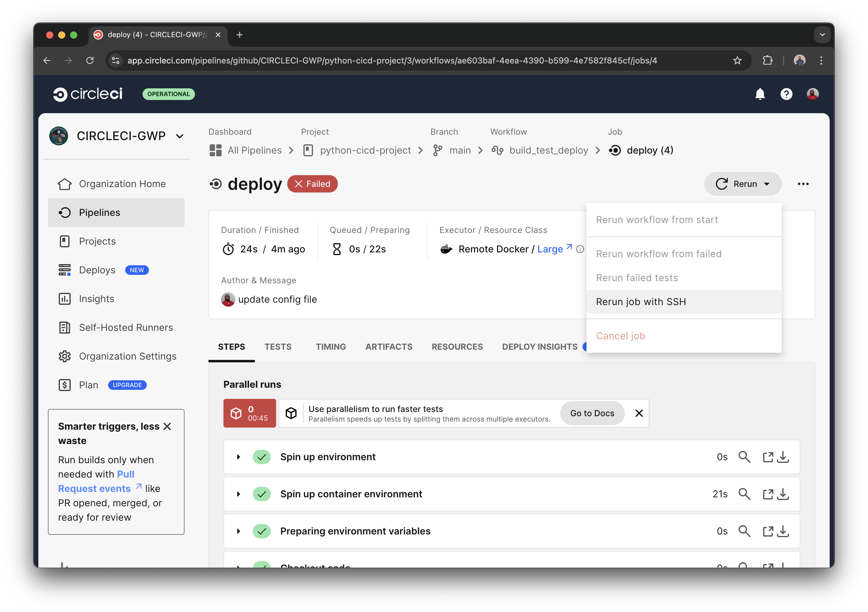Open Insights via its chart icon

tap(65, 299)
